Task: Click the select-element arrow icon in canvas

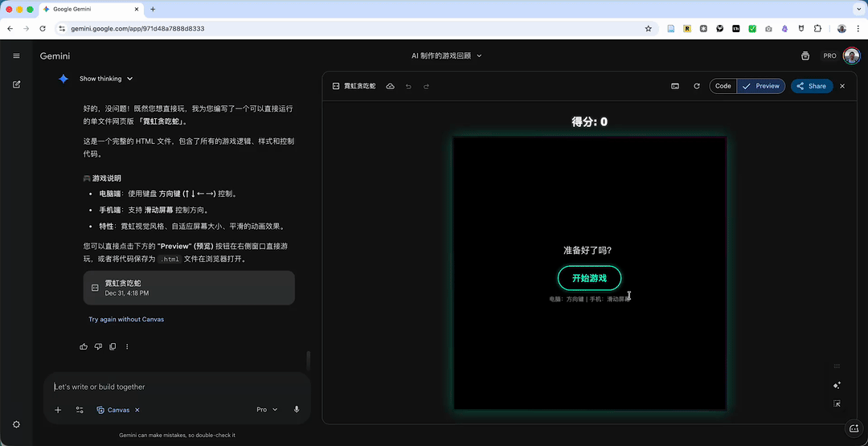Action: click(837, 404)
